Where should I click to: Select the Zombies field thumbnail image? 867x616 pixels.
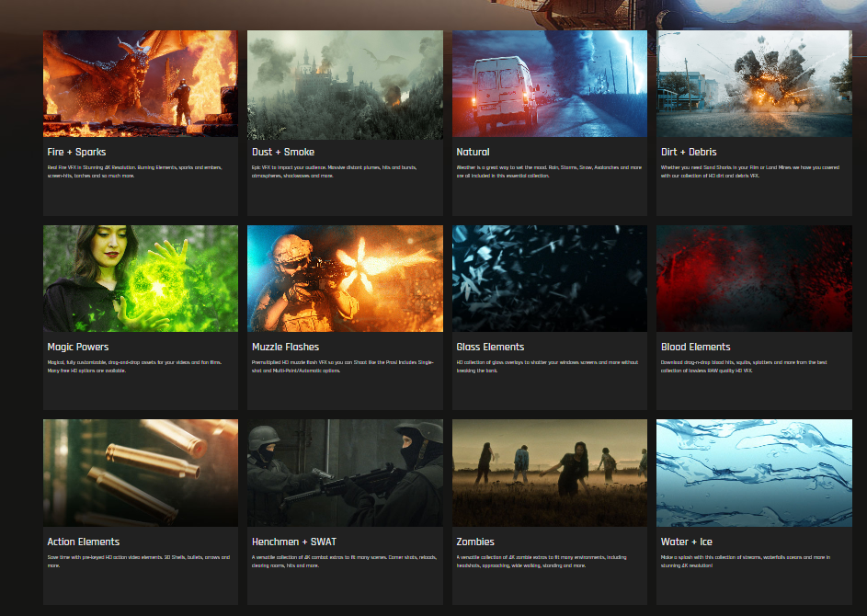pyautogui.click(x=549, y=473)
